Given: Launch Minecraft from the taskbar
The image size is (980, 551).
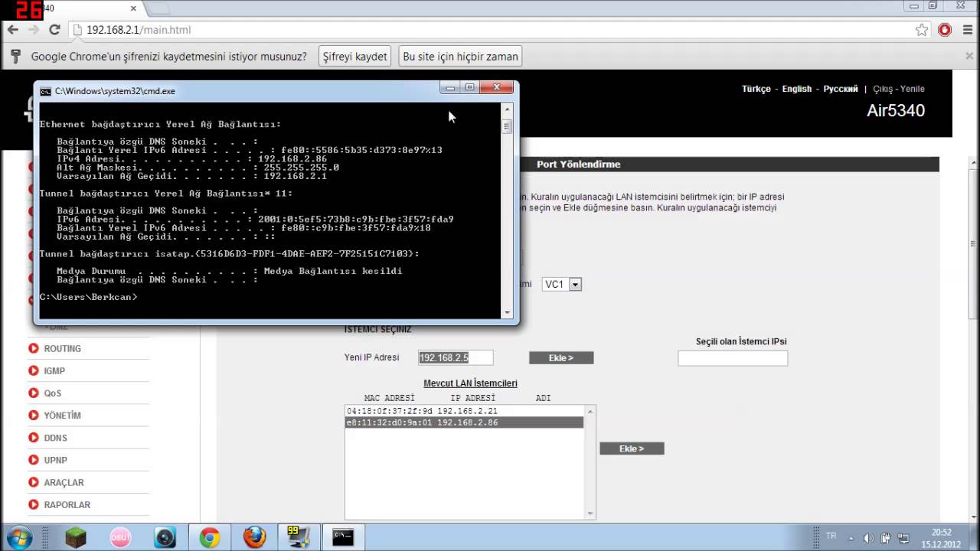Looking at the screenshot, I should point(76,537).
